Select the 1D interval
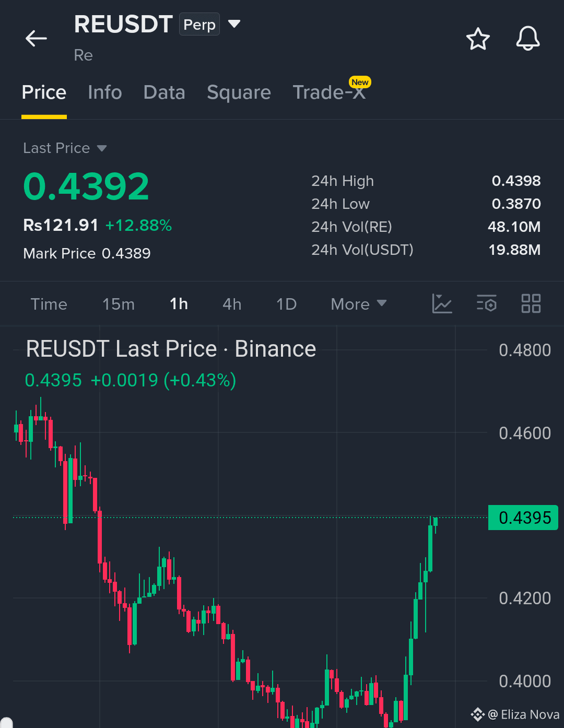This screenshot has height=728, width=564. click(286, 304)
